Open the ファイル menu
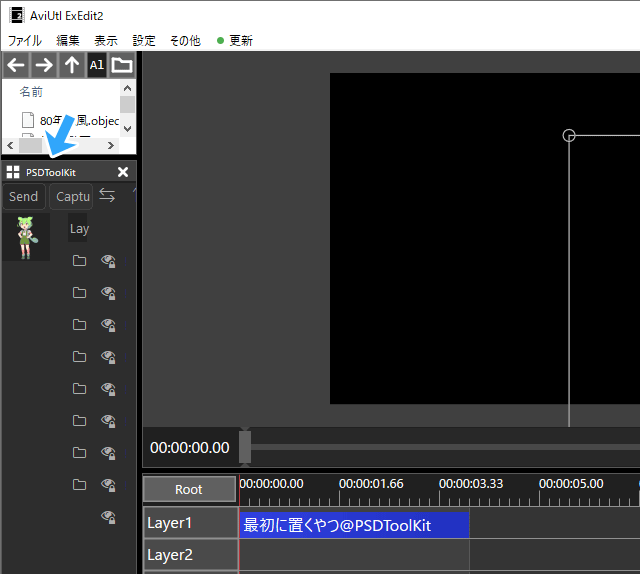 pyautogui.click(x=25, y=40)
